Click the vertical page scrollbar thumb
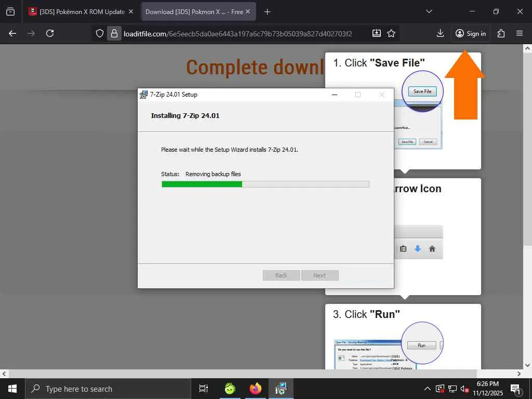The width and height of the screenshot is (532, 399). click(527, 149)
